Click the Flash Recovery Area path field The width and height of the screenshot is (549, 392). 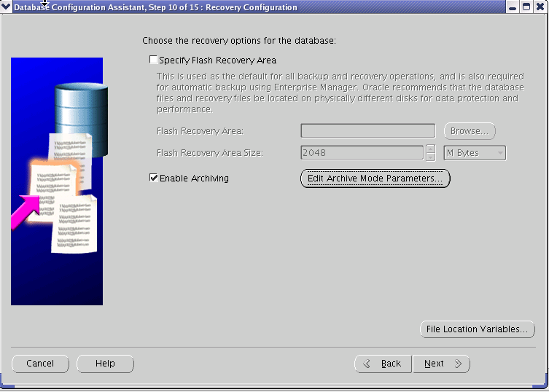tap(368, 131)
